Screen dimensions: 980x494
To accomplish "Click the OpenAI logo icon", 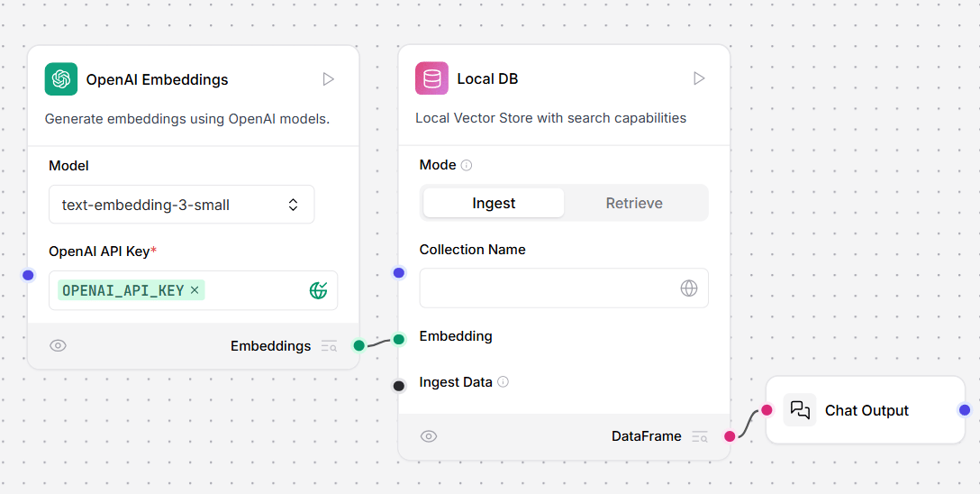I will 61,78.
